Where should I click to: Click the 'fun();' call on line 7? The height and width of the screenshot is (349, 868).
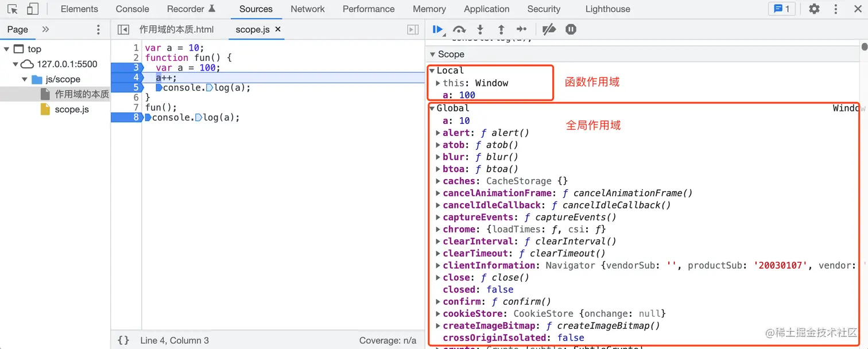coord(161,107)
